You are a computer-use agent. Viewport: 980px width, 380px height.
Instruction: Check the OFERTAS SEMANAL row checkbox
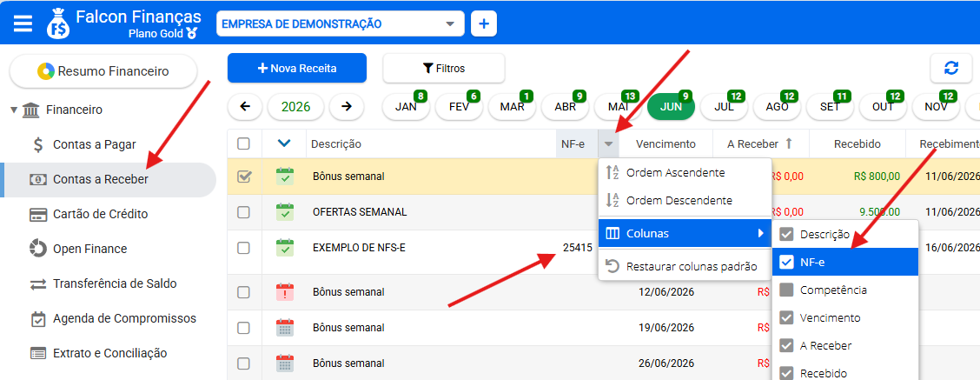click(x=244, y=212)
